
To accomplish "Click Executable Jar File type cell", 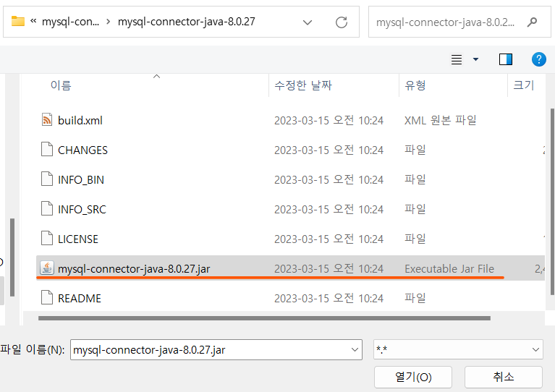I will pyautogui.click(x=449, y=269).
